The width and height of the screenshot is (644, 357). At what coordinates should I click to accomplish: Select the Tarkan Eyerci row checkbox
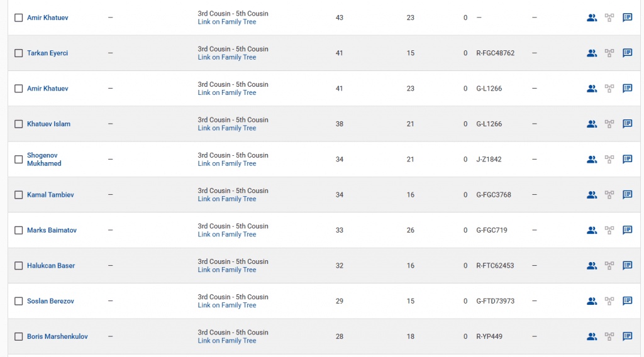19,53
